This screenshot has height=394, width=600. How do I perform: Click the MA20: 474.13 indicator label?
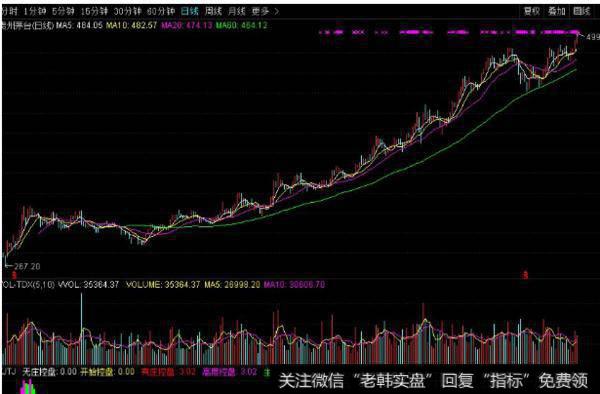[186, 26]
